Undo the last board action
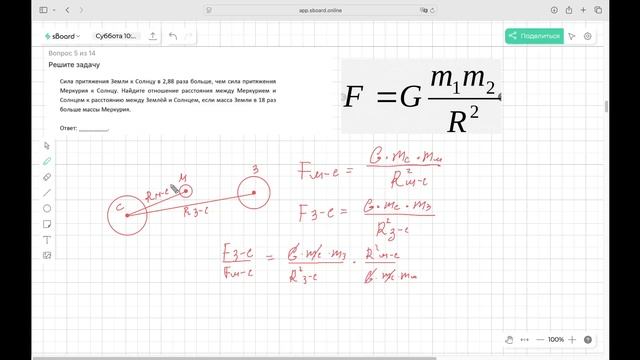Image resolution: width=640 pixels, height=360 pixels. 173,36
